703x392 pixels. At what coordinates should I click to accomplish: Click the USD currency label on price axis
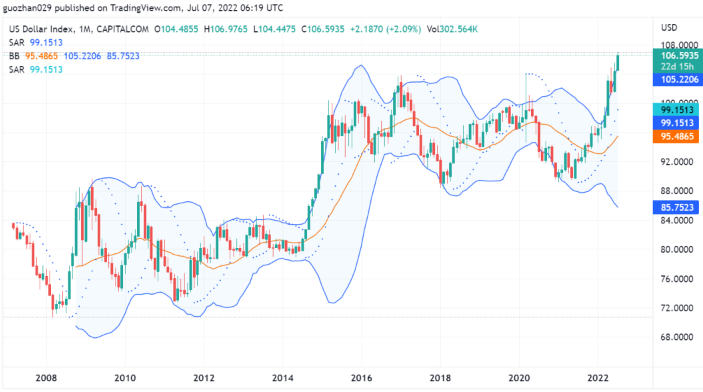click(669, 28)
